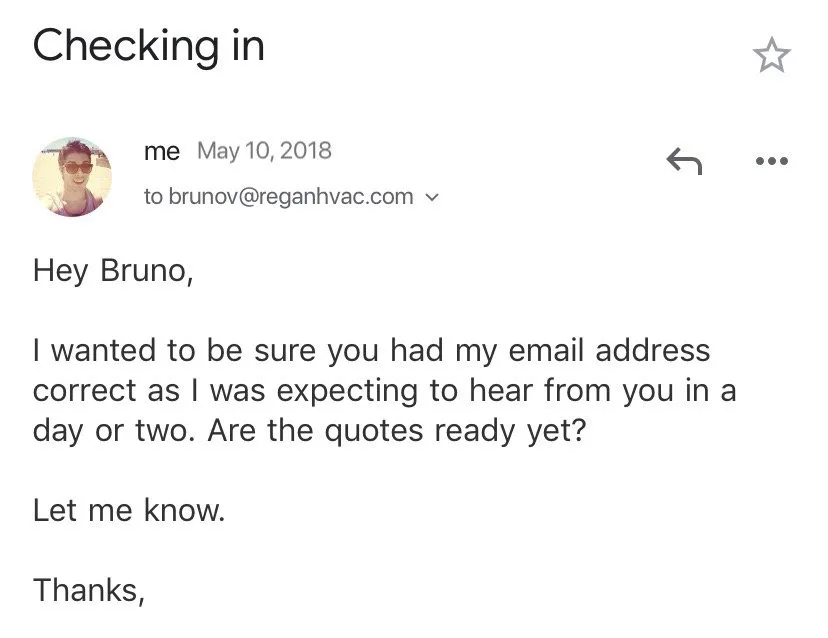Image resolution: width=828 pixels, height=638 pixels.
Task: Click the "Checking in" subject title
Action: pos(149,47)
